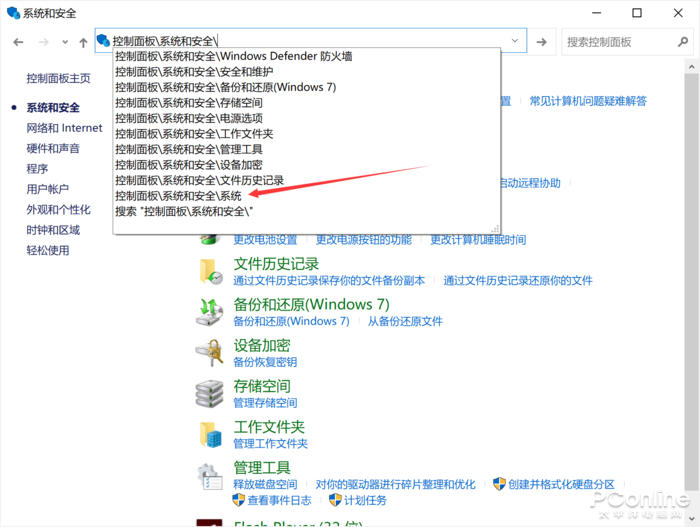Open 时钟和区域 category
The width and height of the screenshot is (700, 527).
tap(53, 230)
